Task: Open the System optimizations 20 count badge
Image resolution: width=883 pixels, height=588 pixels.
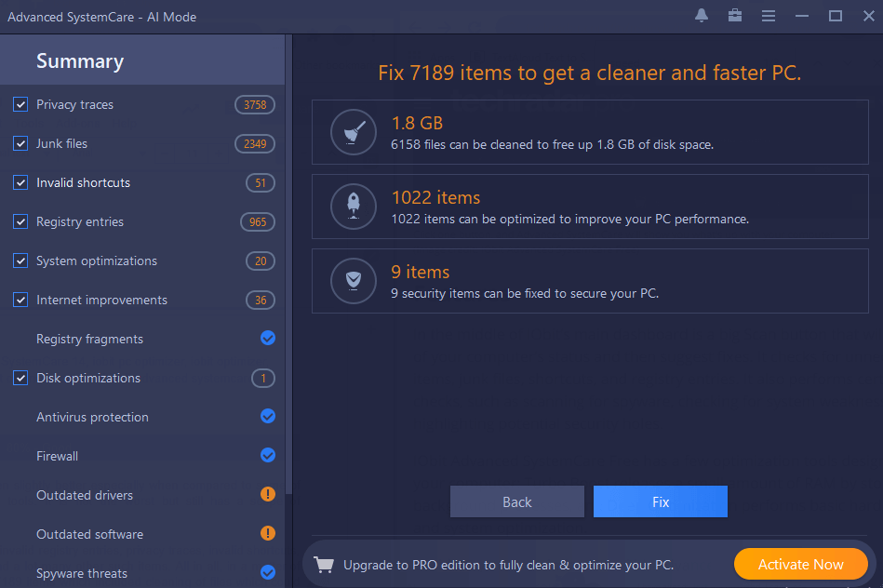Action: pos(261,261)
